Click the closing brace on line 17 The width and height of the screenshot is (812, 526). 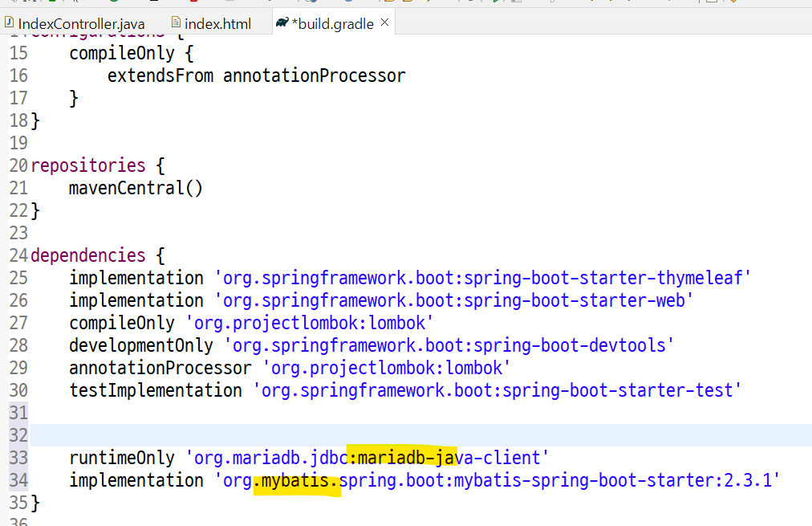click(74, 99)
